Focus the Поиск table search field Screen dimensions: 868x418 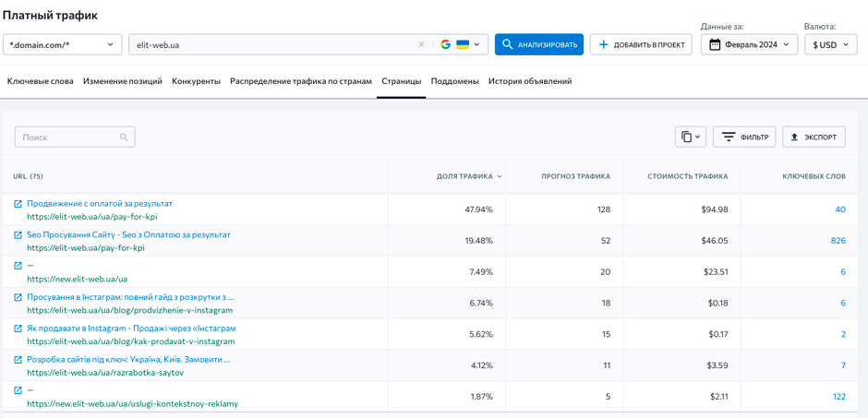(x=75, y=137)
